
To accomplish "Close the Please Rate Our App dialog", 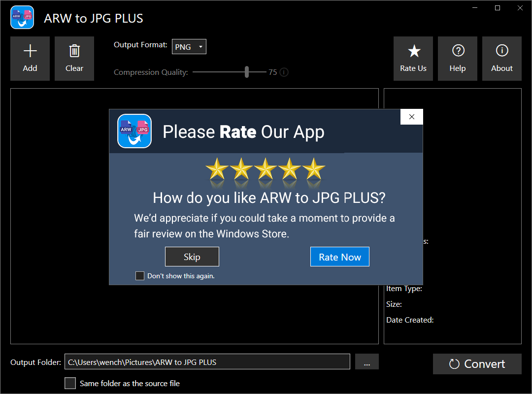I will tap(411, 117).
